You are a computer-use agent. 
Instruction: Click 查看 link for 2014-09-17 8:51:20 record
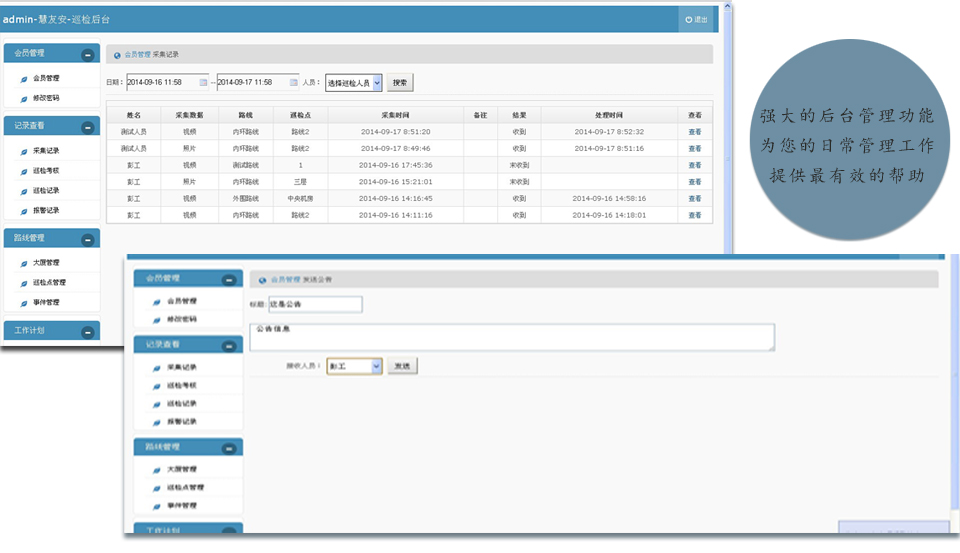pyautogui.click(x=695, y=132)
